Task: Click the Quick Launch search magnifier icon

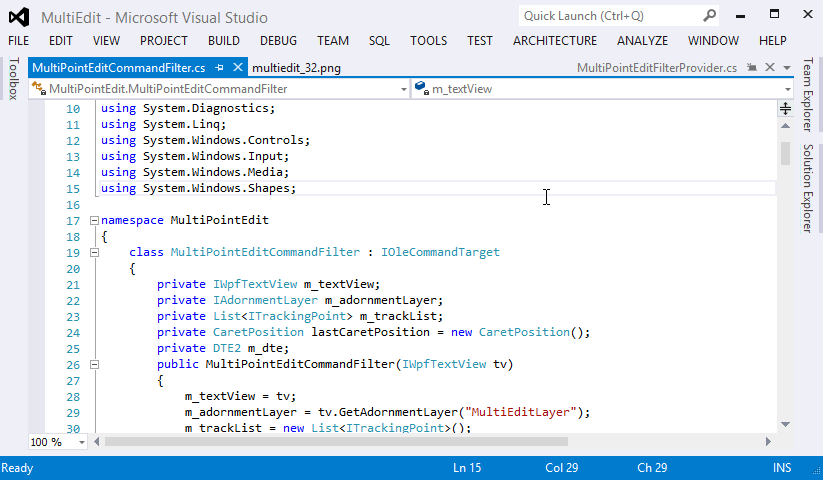Action: (x=708, y=16)
